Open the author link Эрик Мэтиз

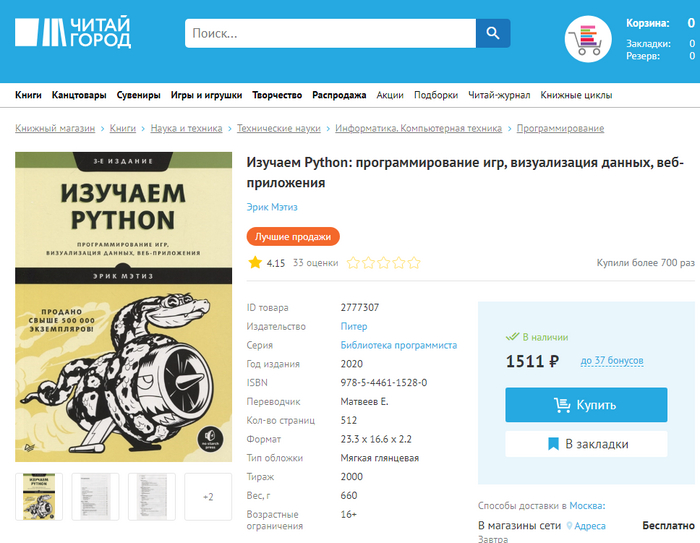point(272,207)
